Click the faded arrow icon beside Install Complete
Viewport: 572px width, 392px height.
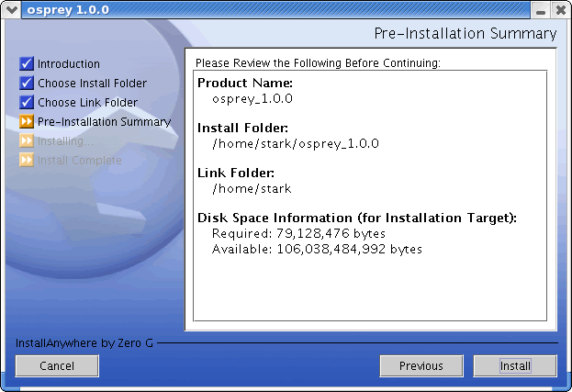pos(27,161)
